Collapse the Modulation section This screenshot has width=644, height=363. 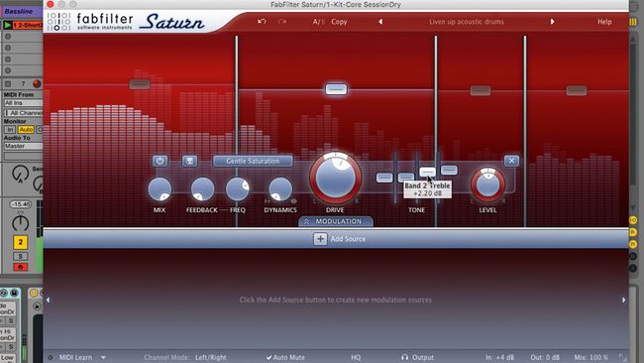click(336, 221)
